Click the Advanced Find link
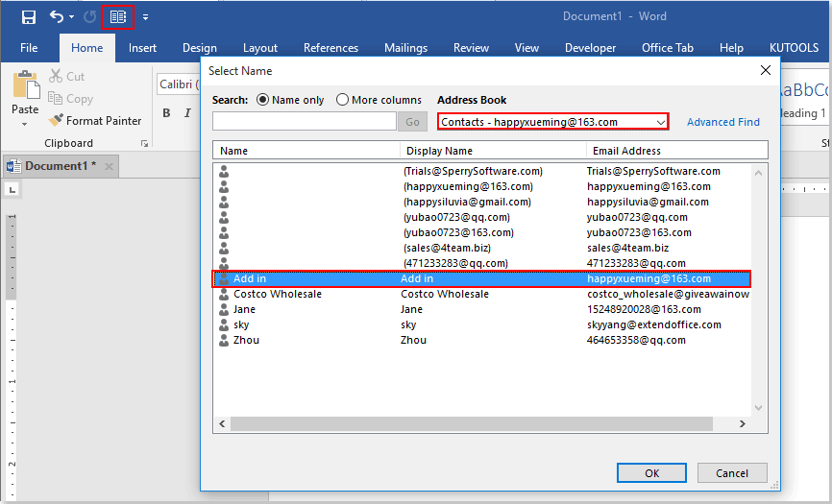832x504 pixels. point(722,122)
